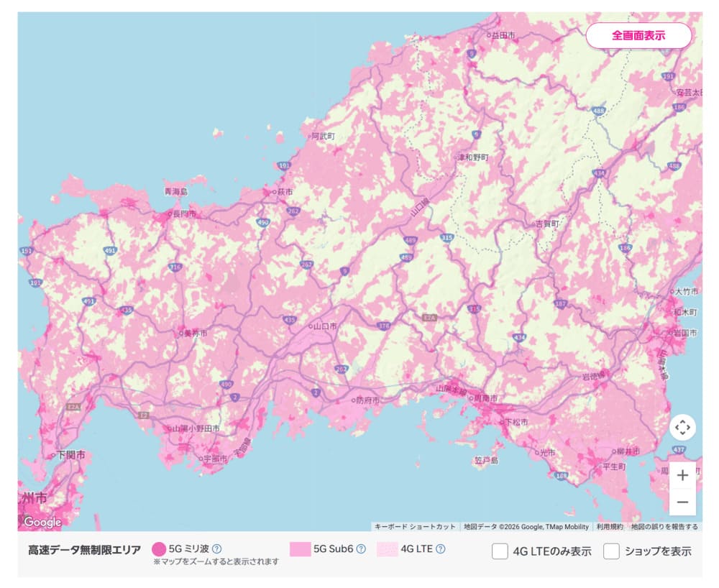This screenshot has width=719, height=588.
Task: Click help icon beside 5G Sub6
Action: coord(361,549)
